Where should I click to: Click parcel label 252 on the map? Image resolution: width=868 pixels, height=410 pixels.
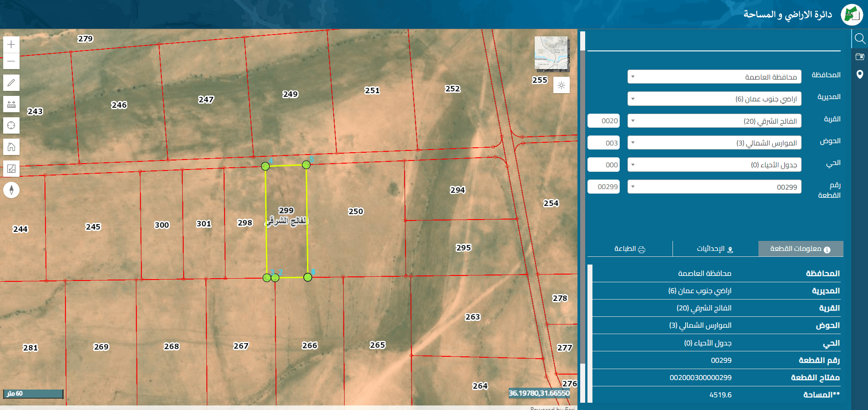click(x=452, y=89)
